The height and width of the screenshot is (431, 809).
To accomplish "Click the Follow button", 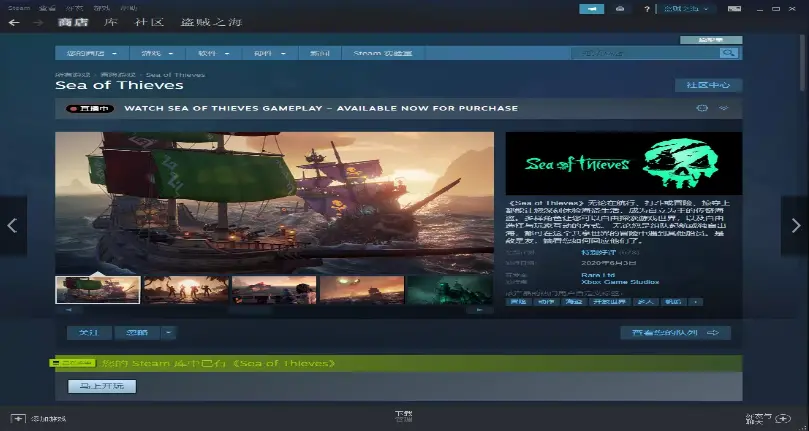I will (89, 333).
